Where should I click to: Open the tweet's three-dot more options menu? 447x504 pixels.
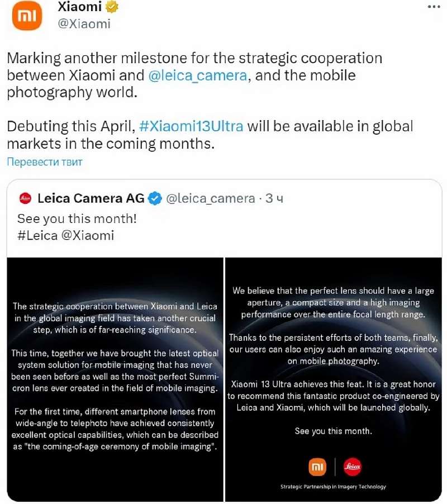point(434,7)
